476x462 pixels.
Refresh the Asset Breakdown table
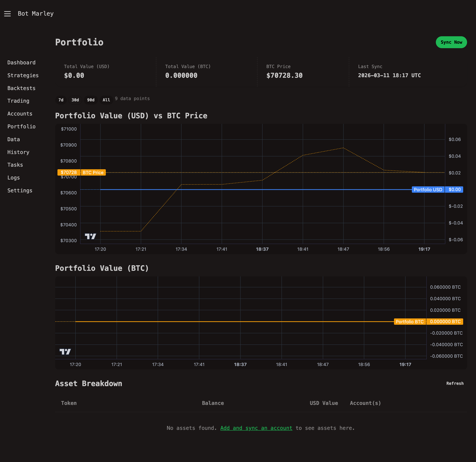(x=455, y=383)
